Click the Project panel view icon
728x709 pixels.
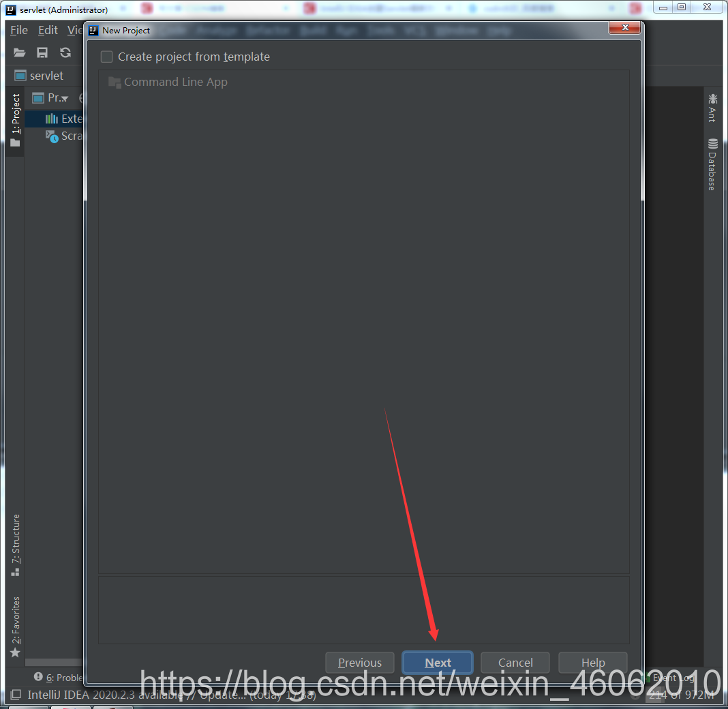(x=38, y=98)
